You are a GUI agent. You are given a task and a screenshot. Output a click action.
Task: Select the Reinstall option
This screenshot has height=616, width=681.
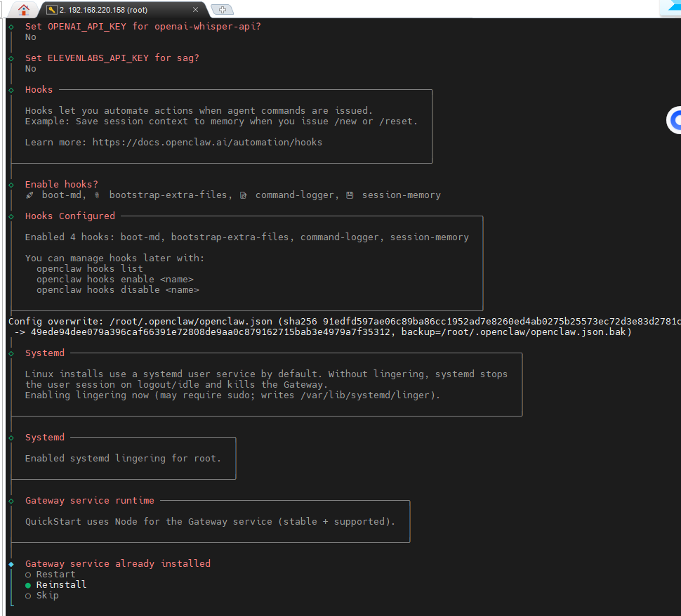click(56, 584)
